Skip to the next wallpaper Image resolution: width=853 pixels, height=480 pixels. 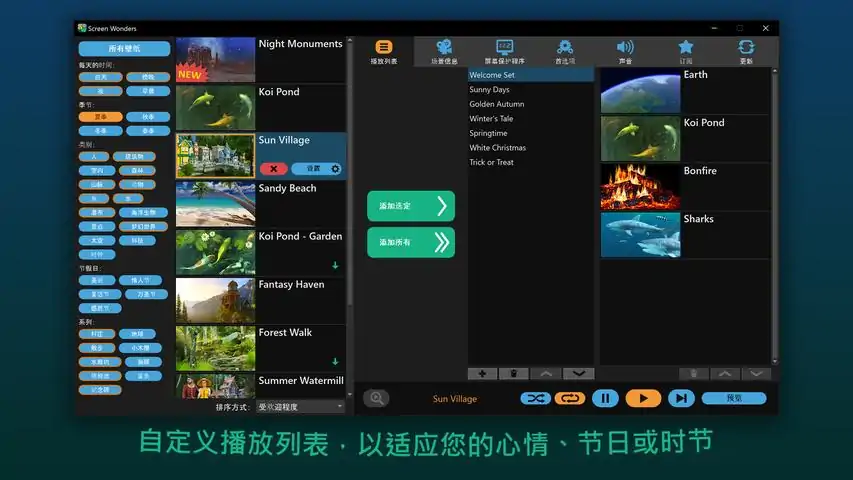(x=681, y=398)
